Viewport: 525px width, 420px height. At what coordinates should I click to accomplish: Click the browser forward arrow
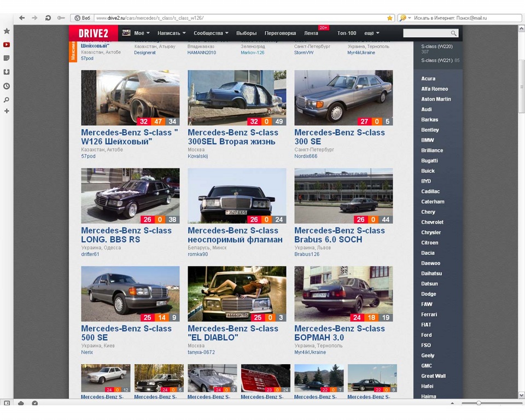(x=34, y=17)
